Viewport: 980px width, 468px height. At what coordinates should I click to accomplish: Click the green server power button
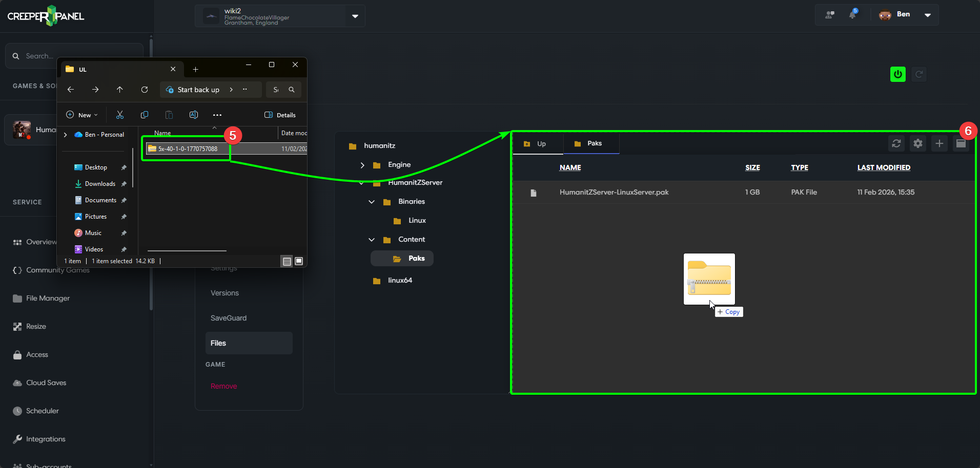(897, 74)
